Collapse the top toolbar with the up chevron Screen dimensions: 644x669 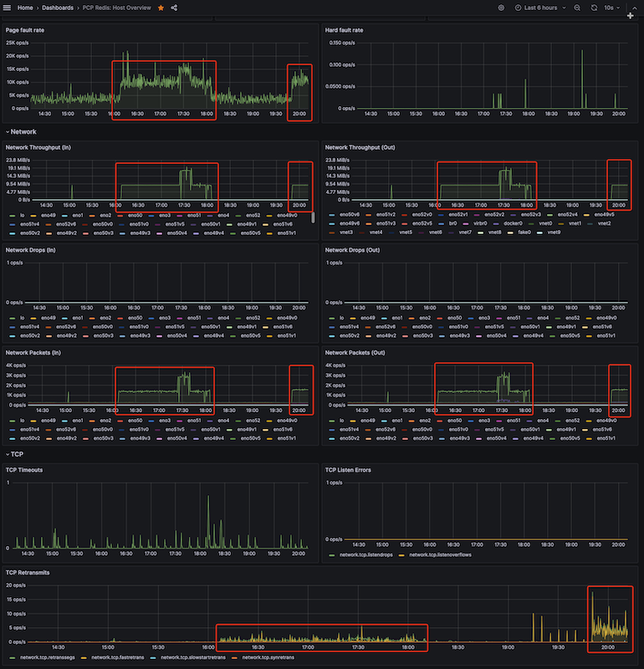coord(635,8)
